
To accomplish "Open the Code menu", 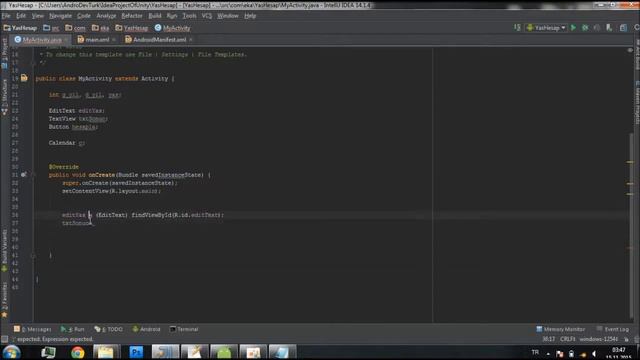I will pos(84,16).
